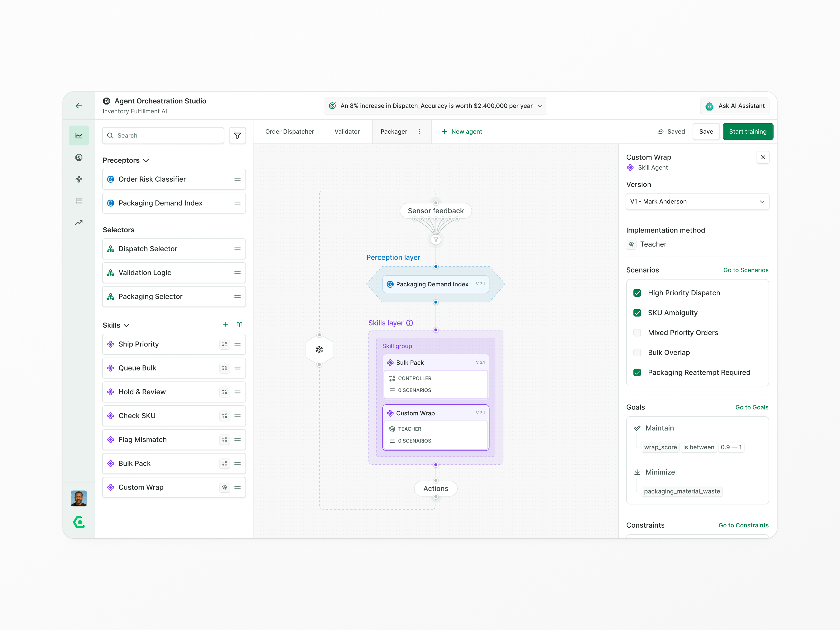Follow the Go to Scenarios link
840x630 pixels.
click(x=746, y=270)
